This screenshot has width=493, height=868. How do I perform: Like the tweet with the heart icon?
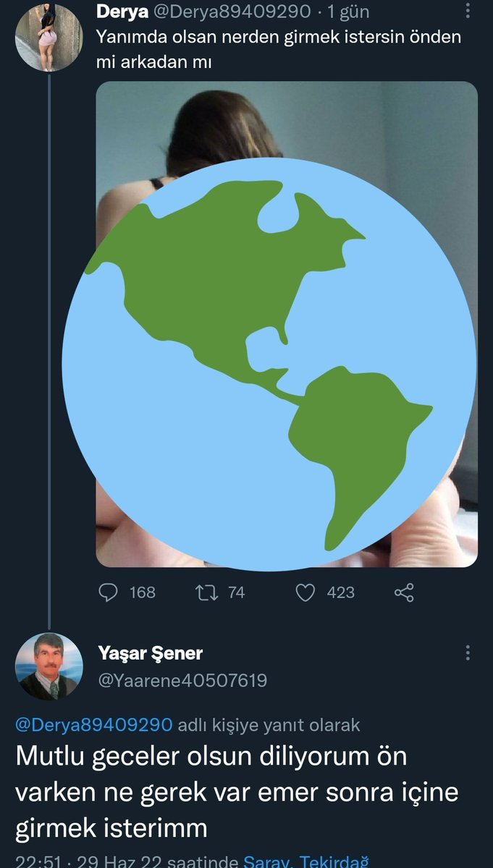pyautogui.click(x=306, y=592)
